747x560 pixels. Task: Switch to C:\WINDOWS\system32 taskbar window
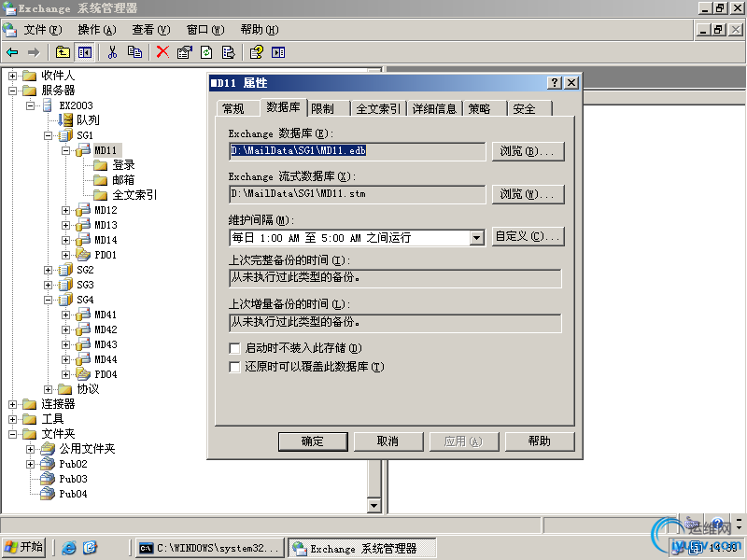coord(209,548)
